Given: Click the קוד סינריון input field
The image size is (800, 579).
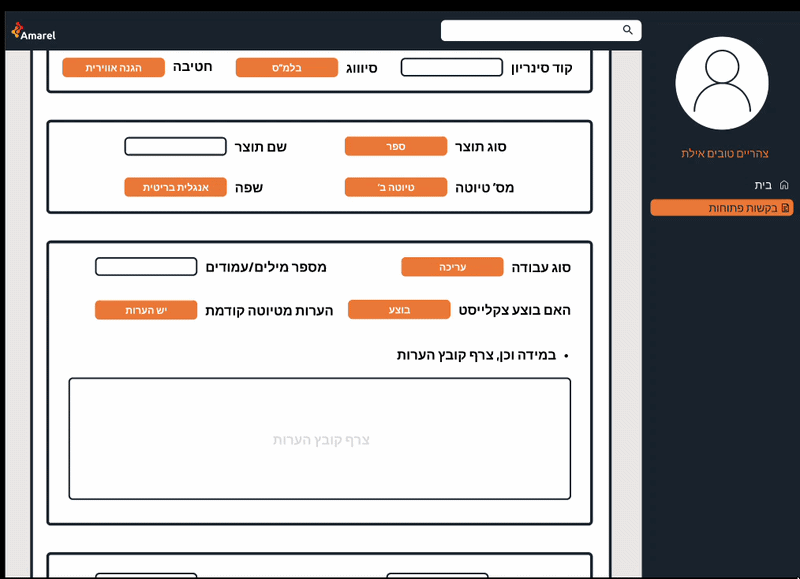Looking at the screenshot, I should coord(452,67).
